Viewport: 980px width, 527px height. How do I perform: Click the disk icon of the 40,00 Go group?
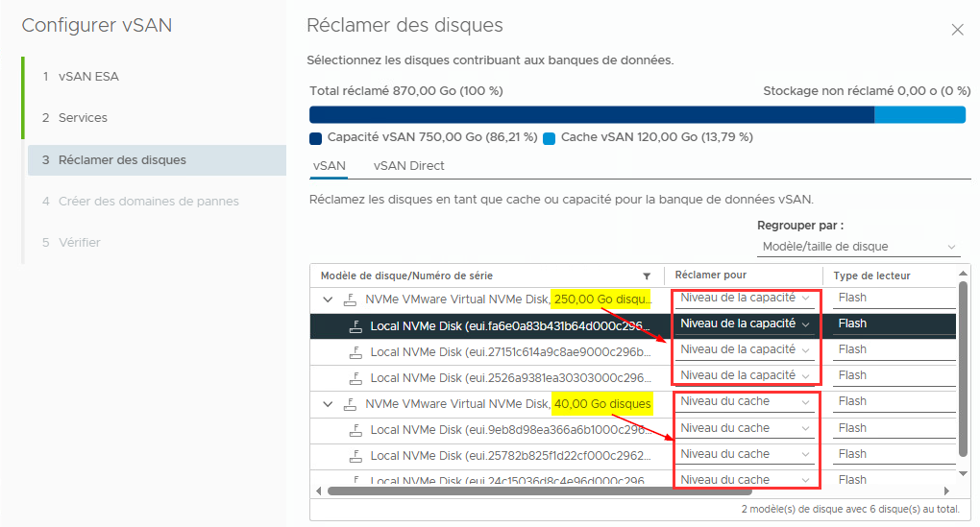pos(351,404)
